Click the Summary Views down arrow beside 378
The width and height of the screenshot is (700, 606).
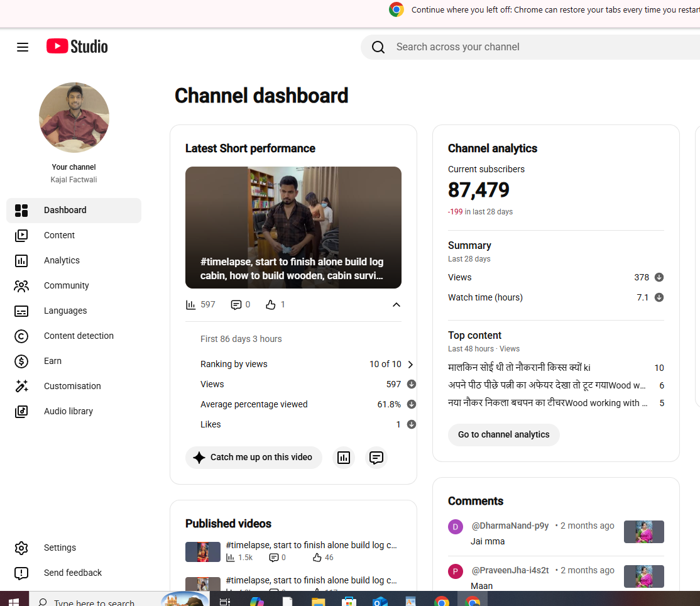[659, 277]
